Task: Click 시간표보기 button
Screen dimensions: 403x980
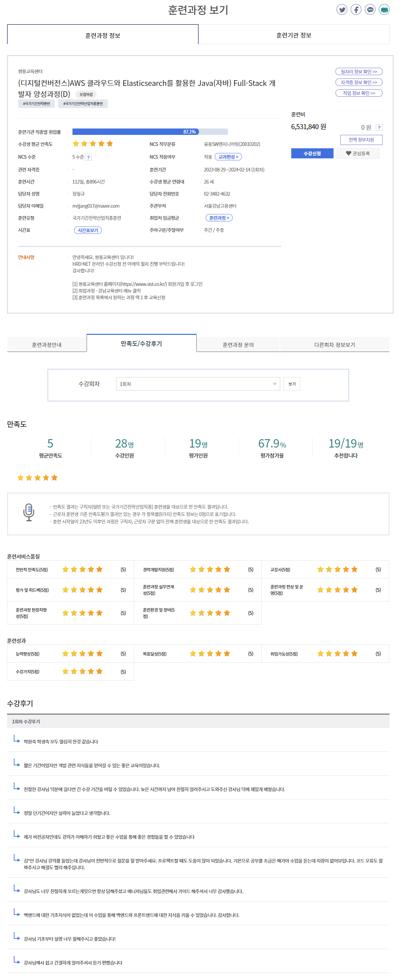Action: pos(88,230)
